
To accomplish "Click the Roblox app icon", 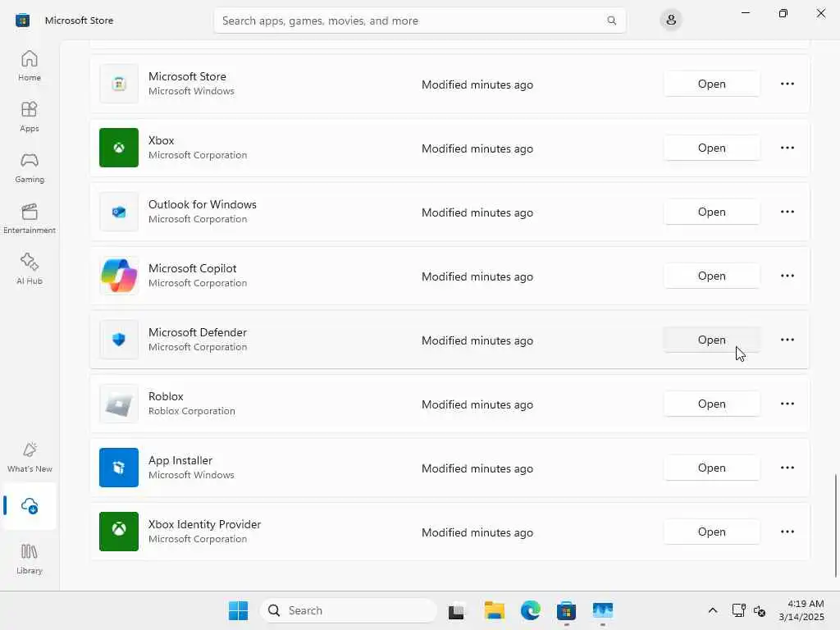I will (x=119, y=404).
